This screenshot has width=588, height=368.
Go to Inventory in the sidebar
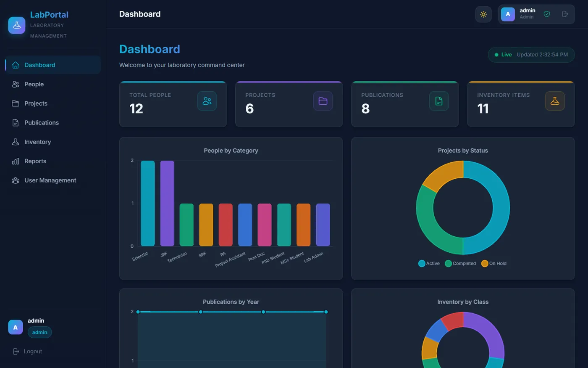53,142
